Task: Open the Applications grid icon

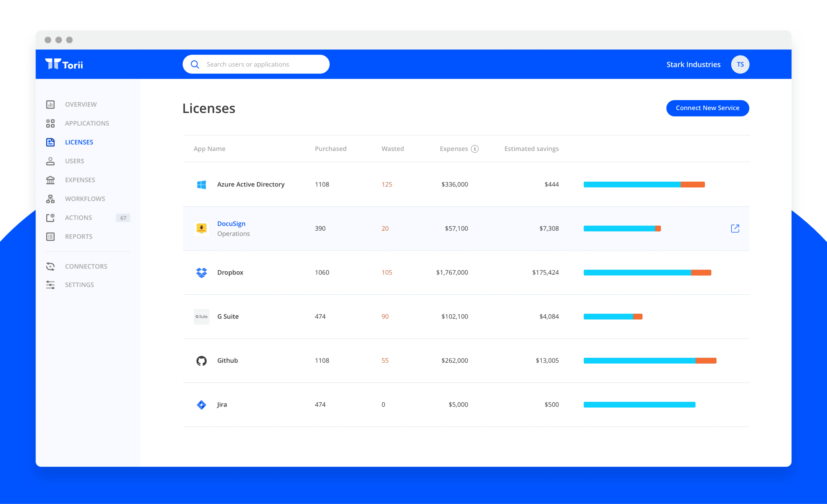Action: click(50, 123)
